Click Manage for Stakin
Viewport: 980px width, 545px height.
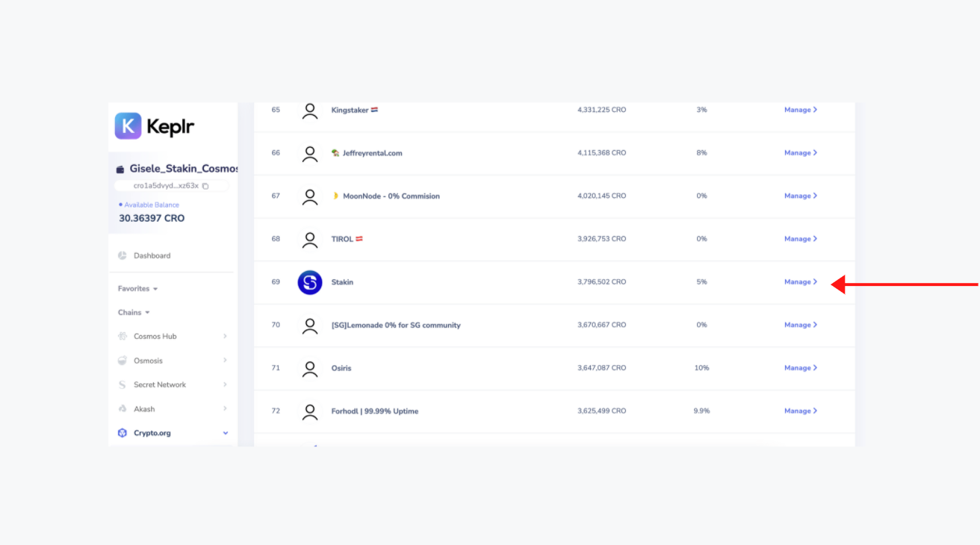point(801,282)
